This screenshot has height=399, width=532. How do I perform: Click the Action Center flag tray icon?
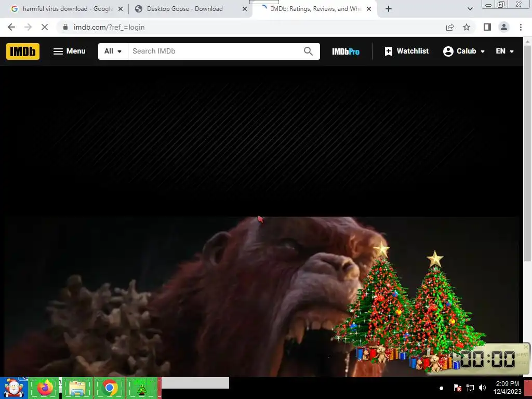[457, 388]
